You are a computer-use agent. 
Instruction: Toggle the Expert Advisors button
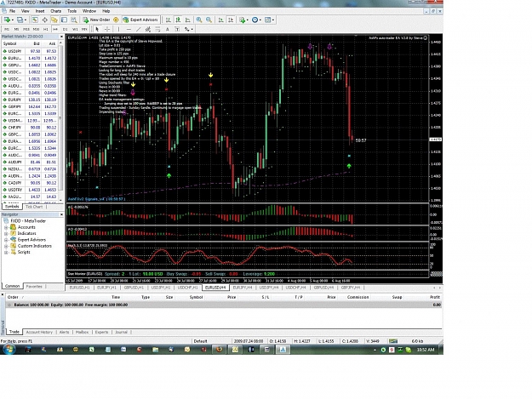pyautogui.click(x=140, y=20)
